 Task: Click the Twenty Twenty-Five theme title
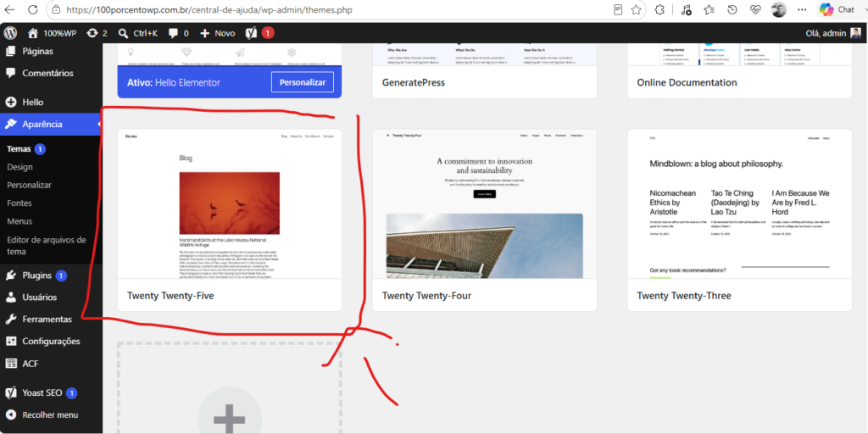coord(170,296)
